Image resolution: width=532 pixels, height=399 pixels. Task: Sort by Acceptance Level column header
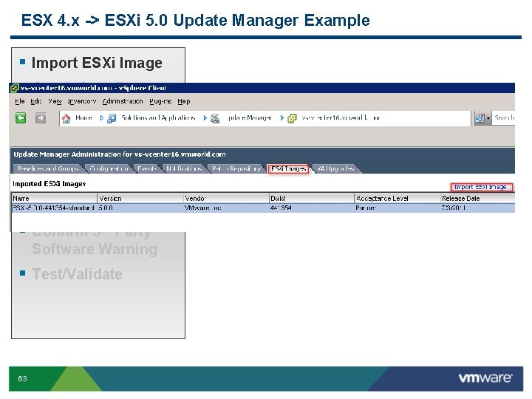[x=398, y=198]
